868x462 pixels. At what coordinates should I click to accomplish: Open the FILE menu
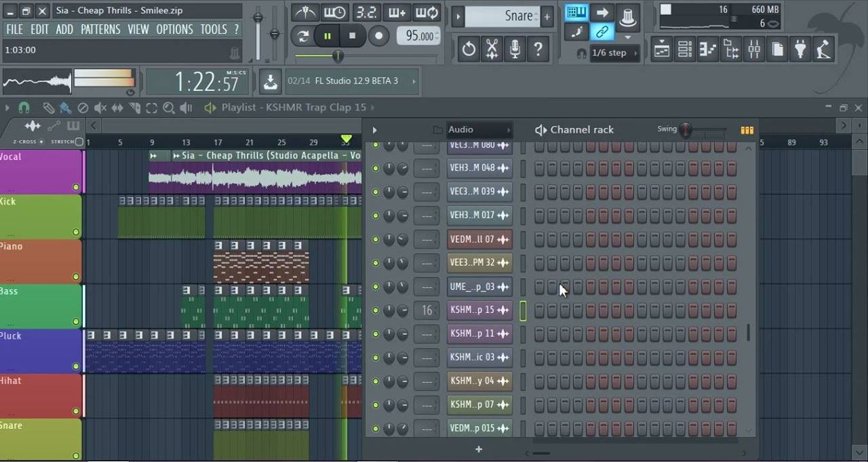click(14, 29)
